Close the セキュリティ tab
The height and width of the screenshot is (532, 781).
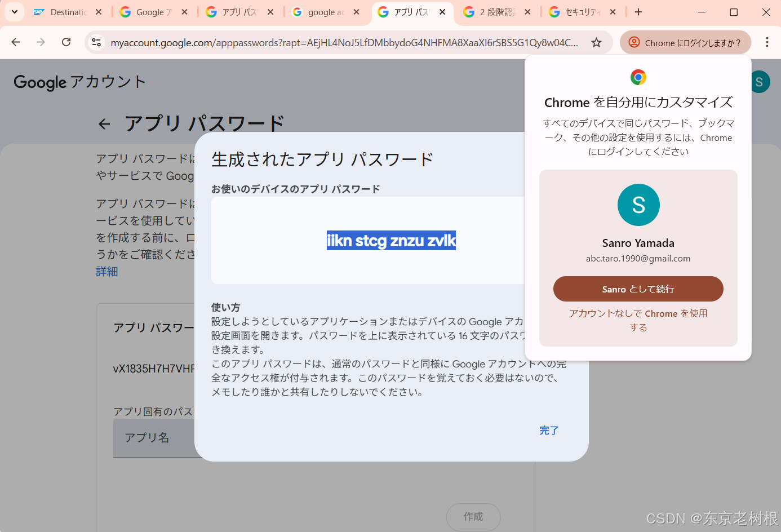tap(613, 12)
